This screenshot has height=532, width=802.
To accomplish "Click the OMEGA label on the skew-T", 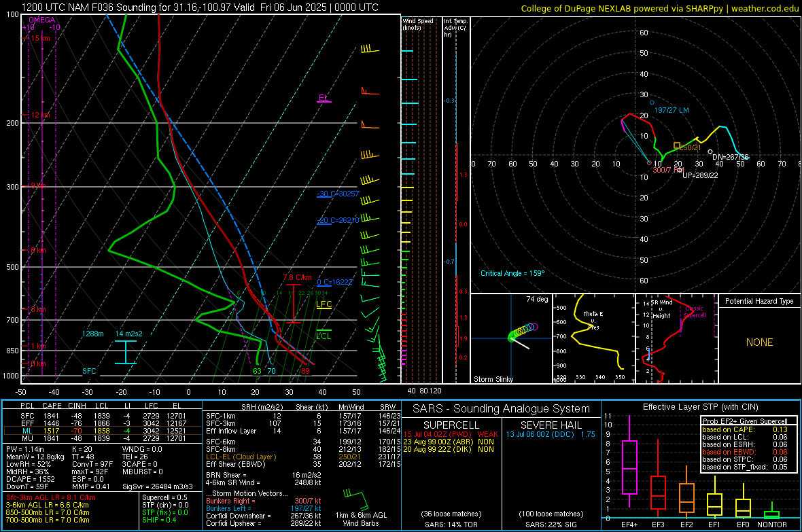I will [41, 20].
